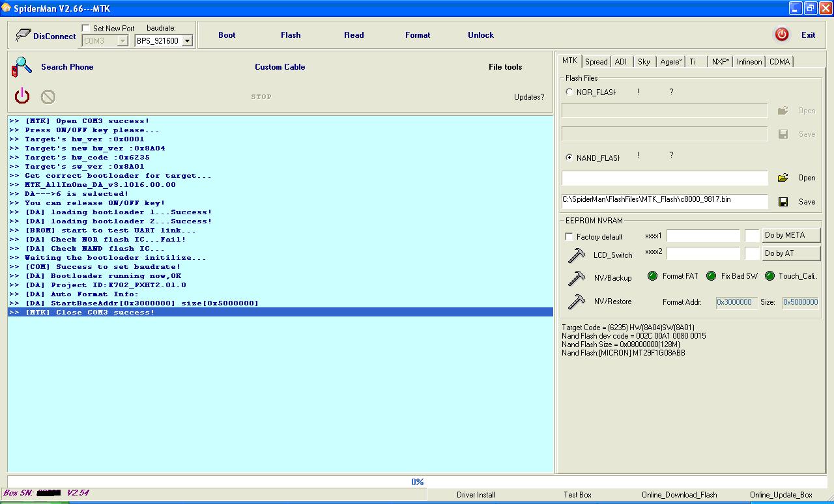Viewport: 834px width, 504px height.
Task: Click the Do by AT button
Action: click(x=791, y=253)
